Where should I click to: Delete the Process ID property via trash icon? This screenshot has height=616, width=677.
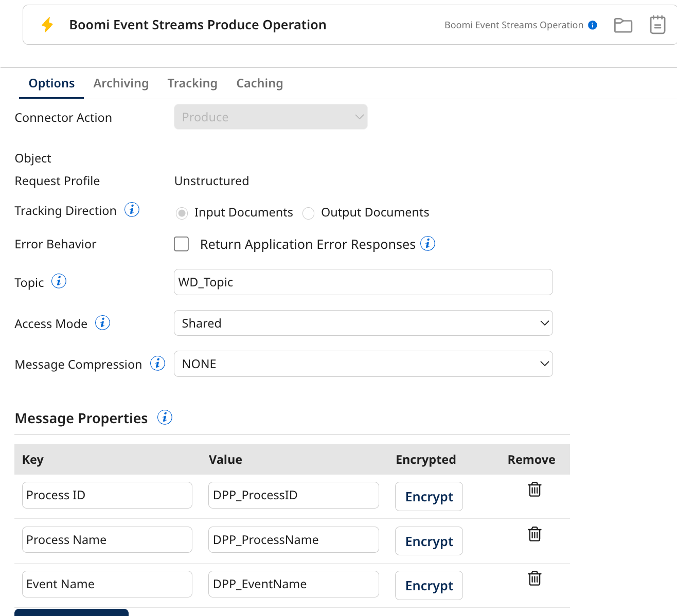point(535,490)
